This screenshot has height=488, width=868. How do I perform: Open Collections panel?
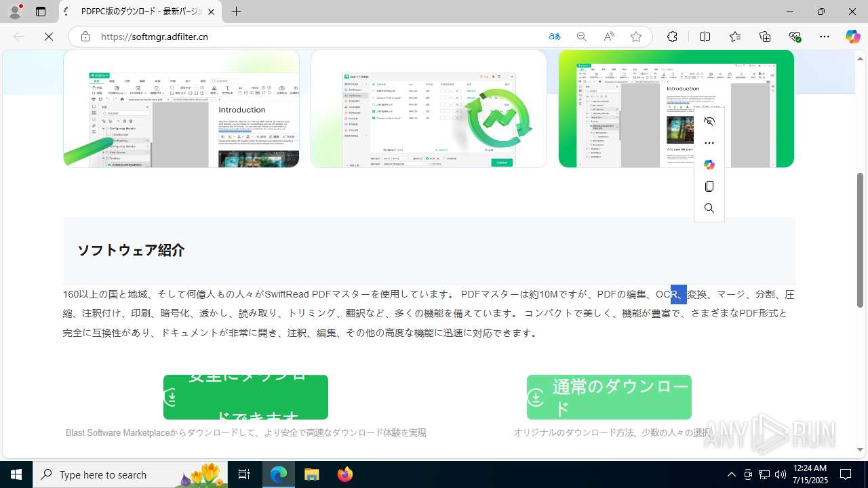765,37
